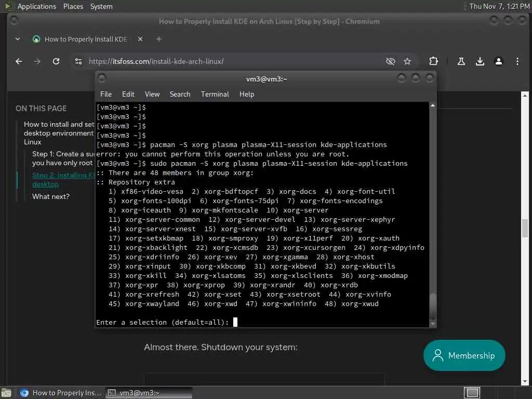Maximize the vm3@vm3 terminal window
Viewport: 532px width, 399px height.
[415, 78]
